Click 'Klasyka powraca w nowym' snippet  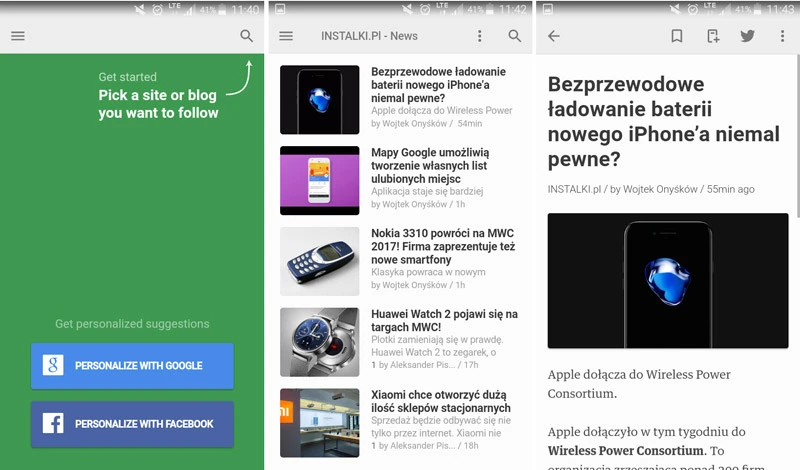pyautogui.click(x=428, y=272)
